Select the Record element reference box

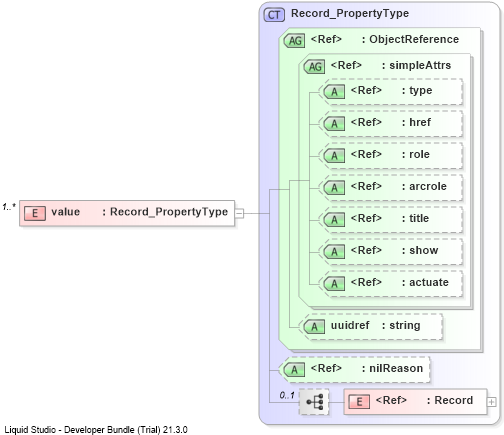[x=415, y=402]
